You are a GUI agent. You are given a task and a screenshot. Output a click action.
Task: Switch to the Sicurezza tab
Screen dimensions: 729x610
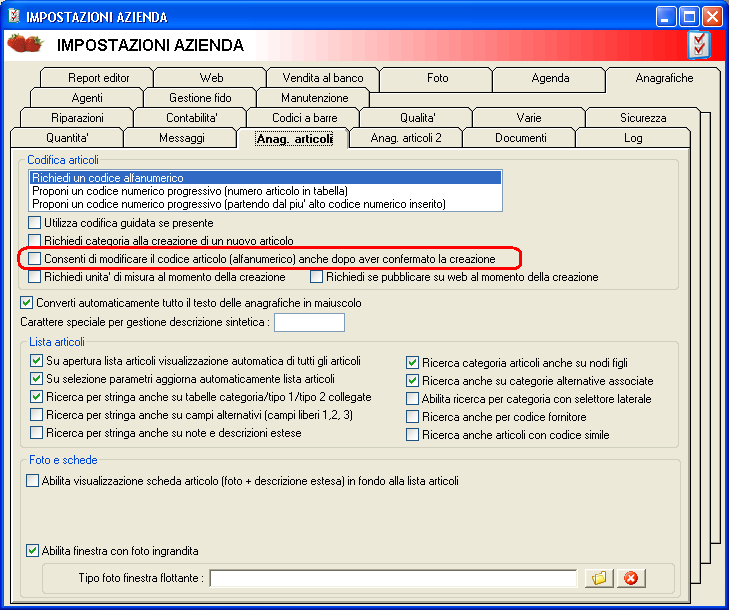click(x=643, y=118)
